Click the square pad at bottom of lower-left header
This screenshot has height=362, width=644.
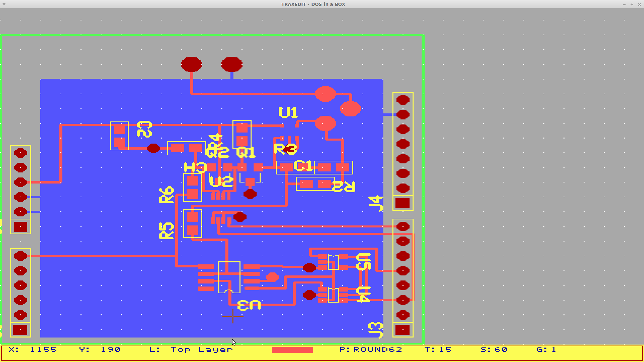pyautogui.click(x=20, y=330)
